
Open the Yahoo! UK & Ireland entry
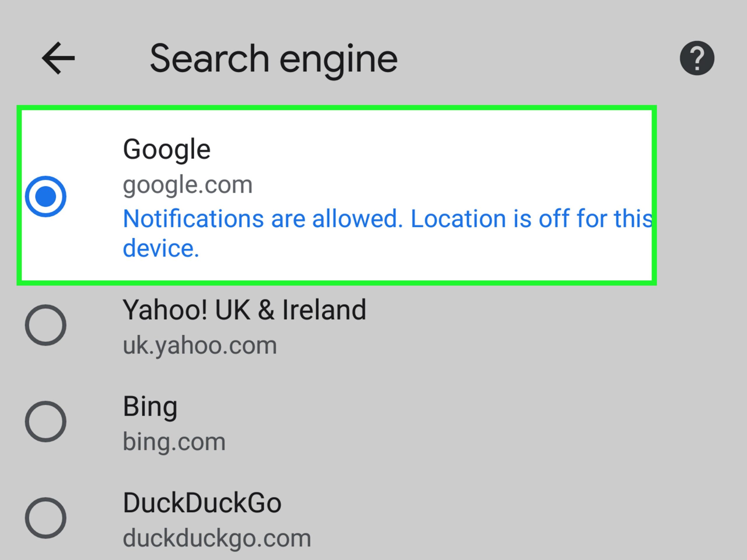click(x=245, y=309)
